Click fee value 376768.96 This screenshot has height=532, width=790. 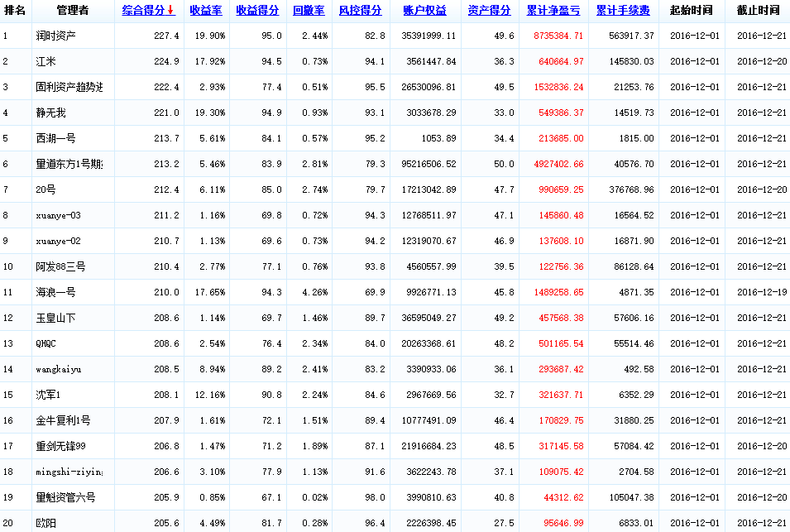(x=631, y=190)
